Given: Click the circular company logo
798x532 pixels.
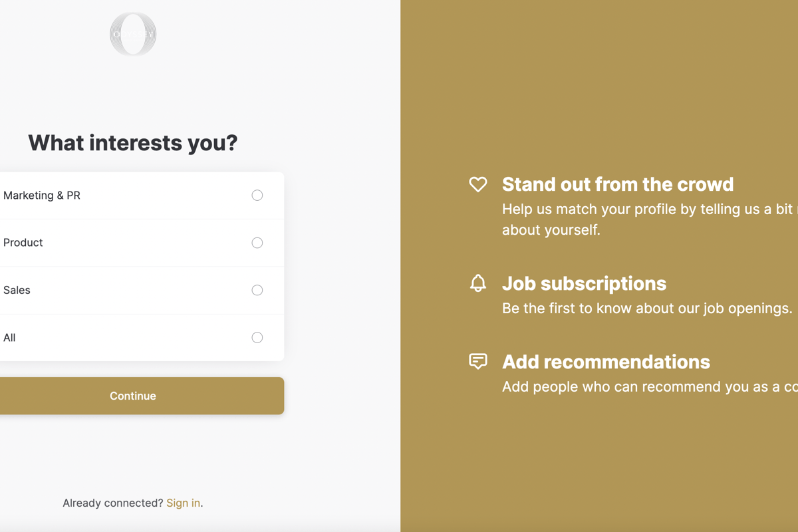Looking at the screenshot, I should (133, 34).
